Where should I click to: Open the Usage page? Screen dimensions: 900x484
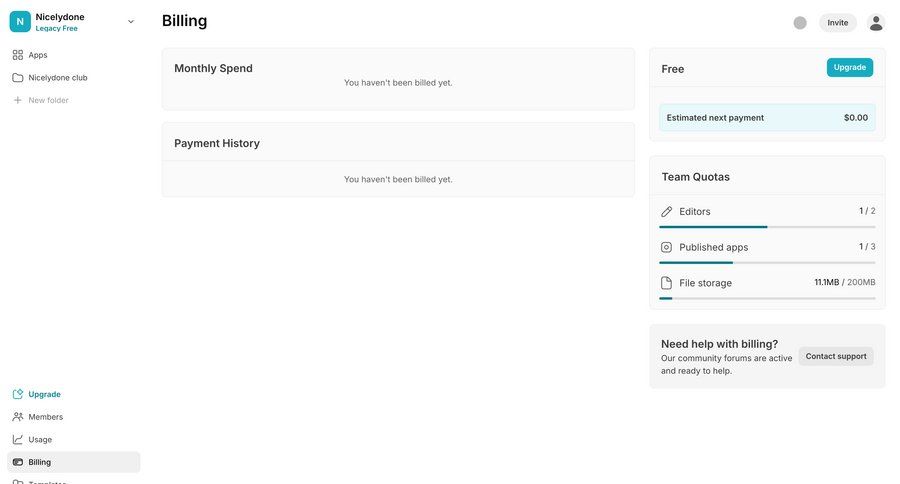(x=40, y=439)
